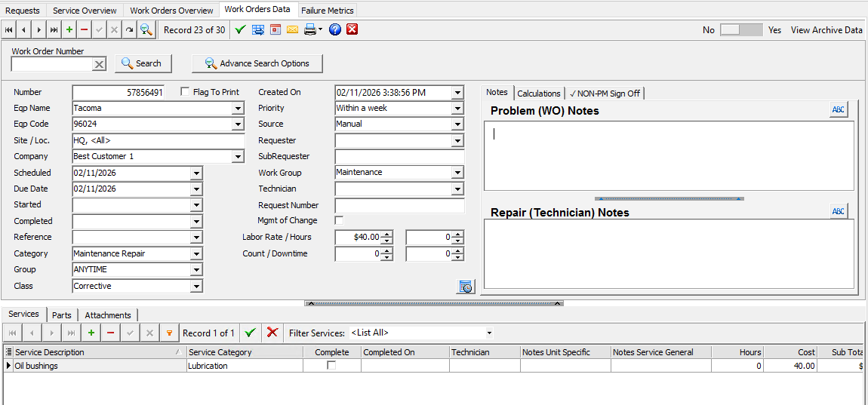Switch to the Parts tab

point(62,314)
